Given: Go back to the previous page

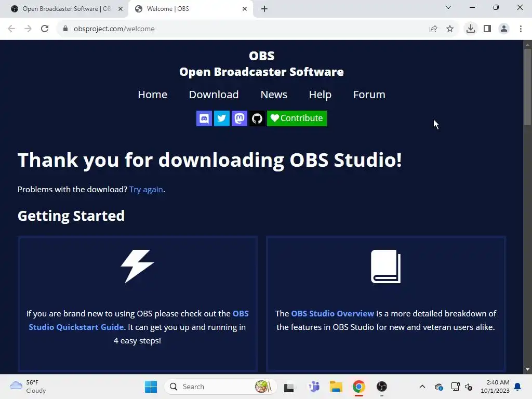Looking at the screenshot, I should (11, 29).
